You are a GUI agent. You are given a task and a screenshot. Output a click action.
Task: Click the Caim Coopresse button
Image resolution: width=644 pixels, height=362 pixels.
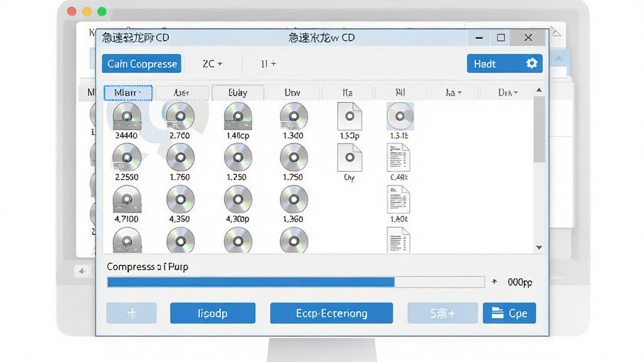(x=142, y=63)
